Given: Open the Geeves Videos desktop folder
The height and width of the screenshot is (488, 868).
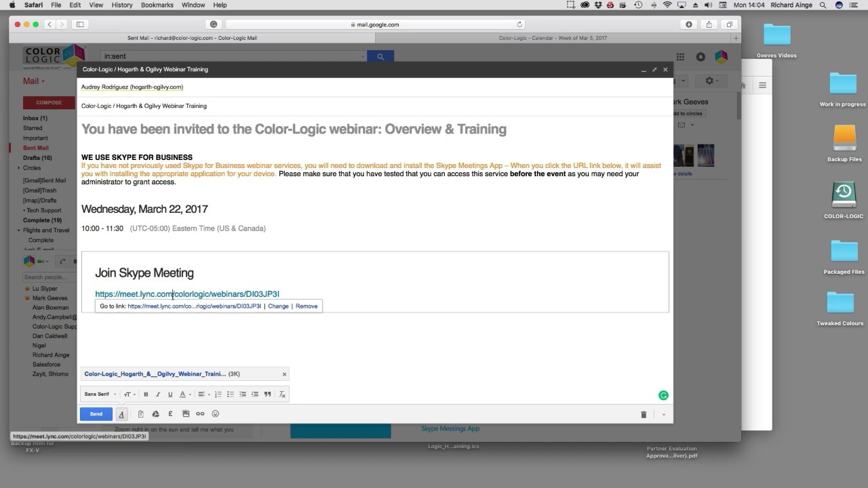Looking at the screenshot, I should click(777, 41).
